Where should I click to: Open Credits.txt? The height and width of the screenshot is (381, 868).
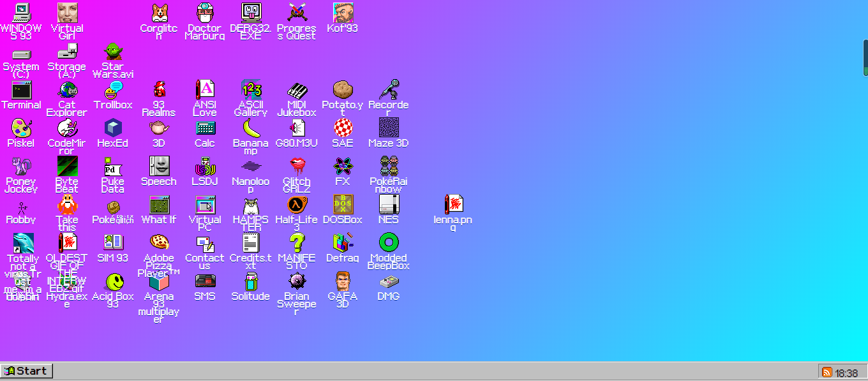250,243
